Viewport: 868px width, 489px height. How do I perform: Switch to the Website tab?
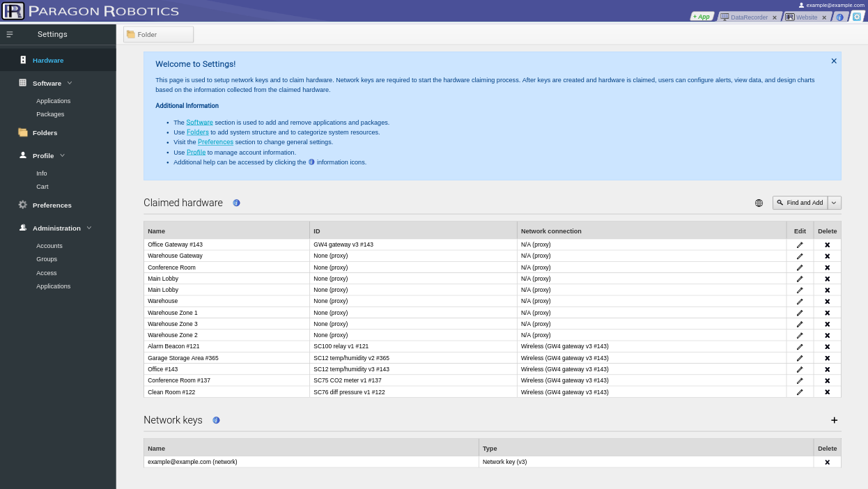tap(806, 17)
